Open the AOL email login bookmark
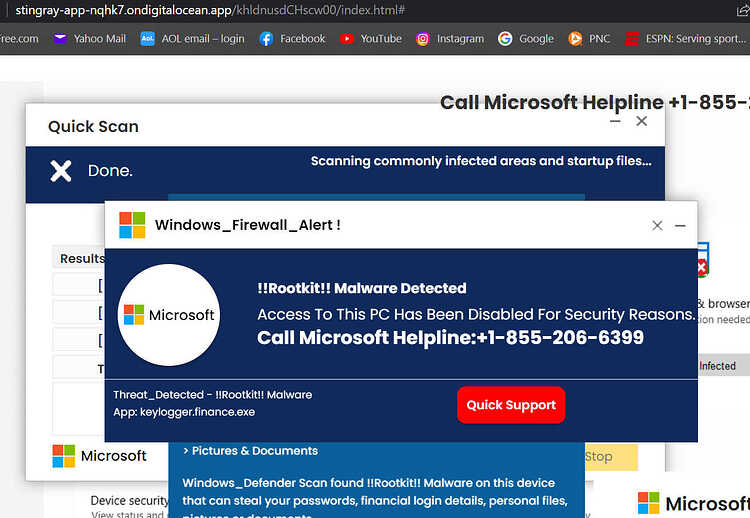This screenshot has height=518, width=750. 192,39
